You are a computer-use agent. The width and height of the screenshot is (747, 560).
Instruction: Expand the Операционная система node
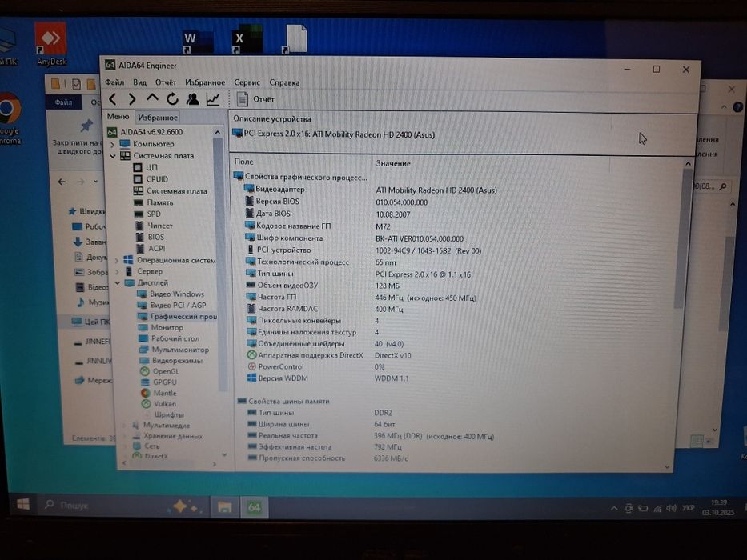pos(117,260)
